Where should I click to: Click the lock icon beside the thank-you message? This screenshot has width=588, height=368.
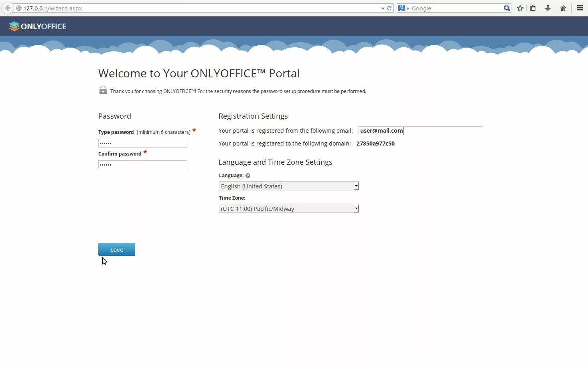point(103,90)
